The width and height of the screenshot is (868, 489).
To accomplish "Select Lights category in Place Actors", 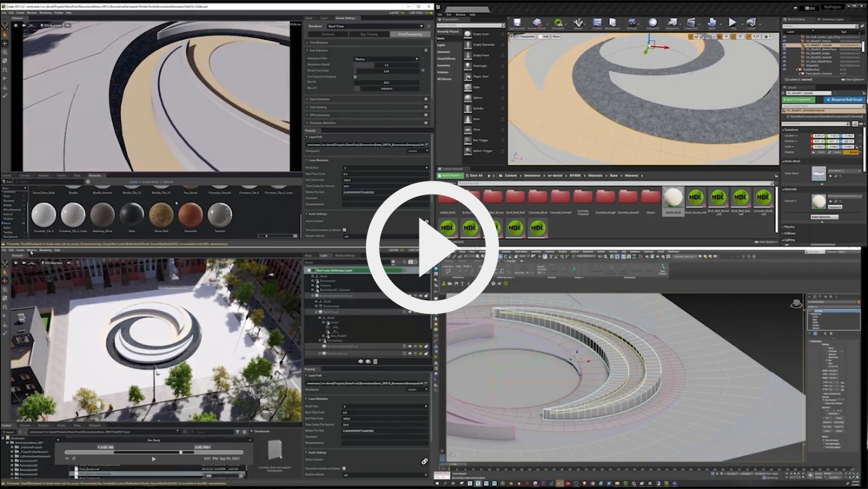I will pyautogui.click(x=441, y=45).
